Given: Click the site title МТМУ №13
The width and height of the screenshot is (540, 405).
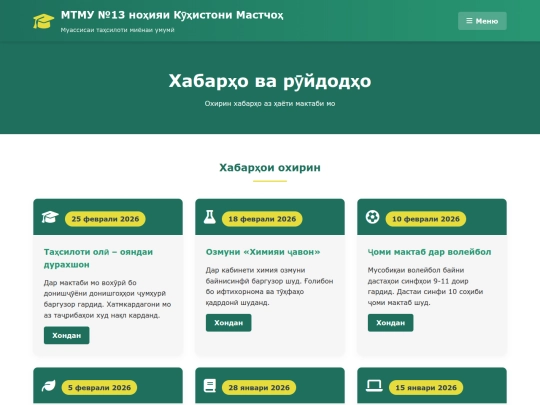Looking at the screenshot, I should point(172,15).
